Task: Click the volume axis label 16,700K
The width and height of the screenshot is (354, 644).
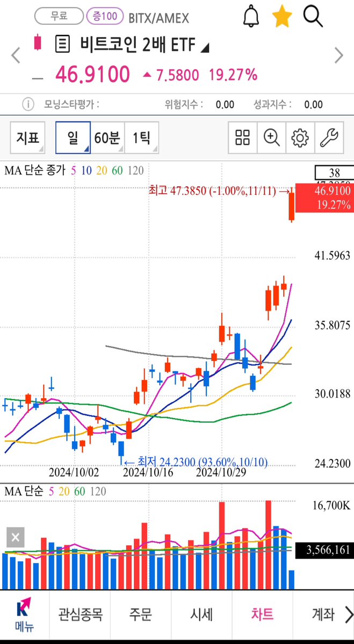Action: coord(331,505)
